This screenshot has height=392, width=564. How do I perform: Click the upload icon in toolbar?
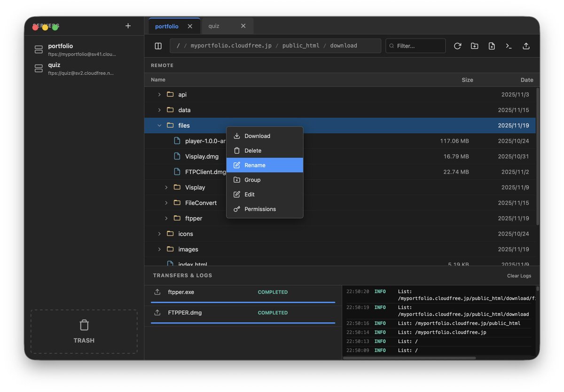pos(526,46)
